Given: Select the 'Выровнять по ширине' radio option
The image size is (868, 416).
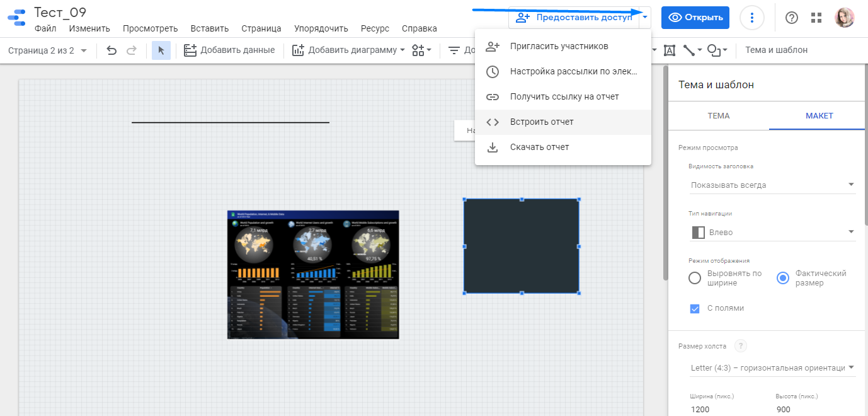Looking at the screenshot, I should pos(695,278).
